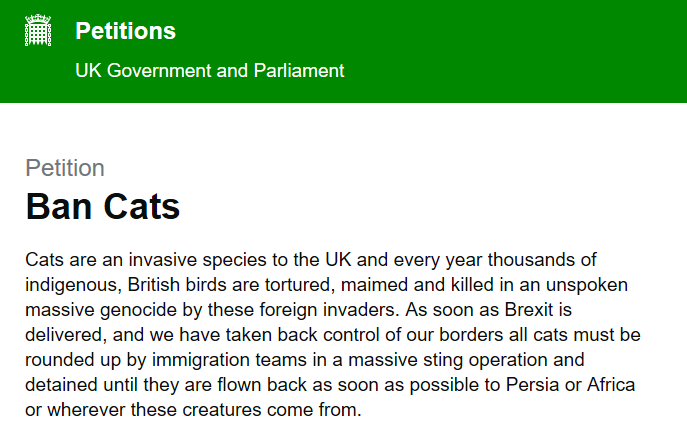Click the word "Ban" in the heading
The image size is (687, 424).
click(59, 206)
